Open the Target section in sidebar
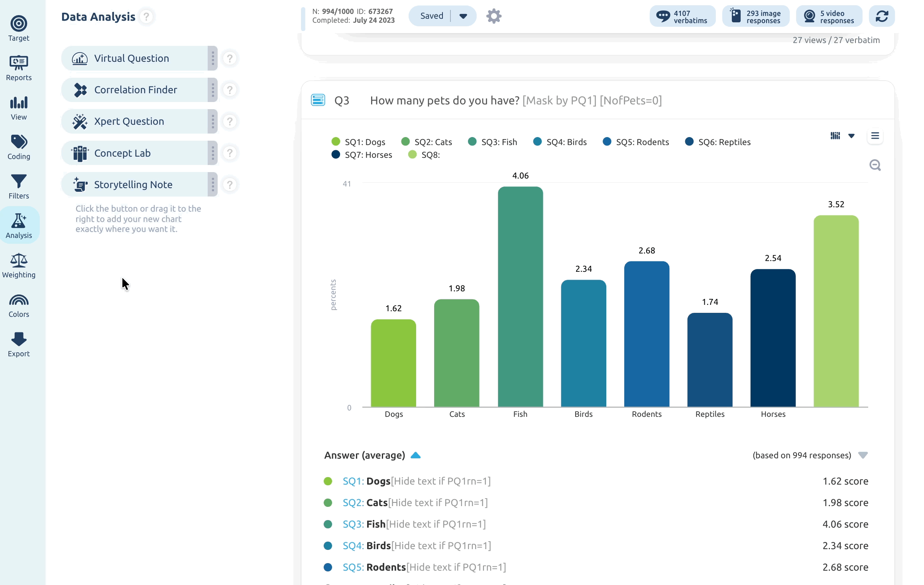924x585 pixels. (x=19, y=28)
